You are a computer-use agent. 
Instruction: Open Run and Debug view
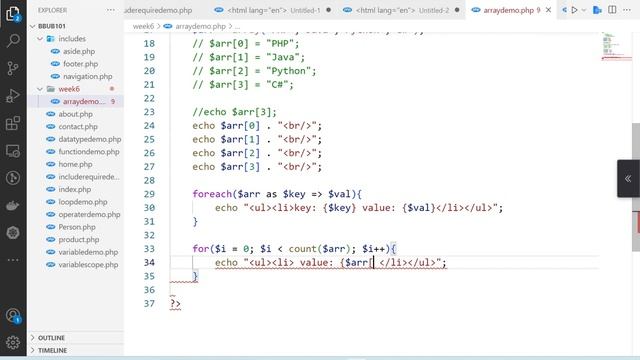pos(13,96)
